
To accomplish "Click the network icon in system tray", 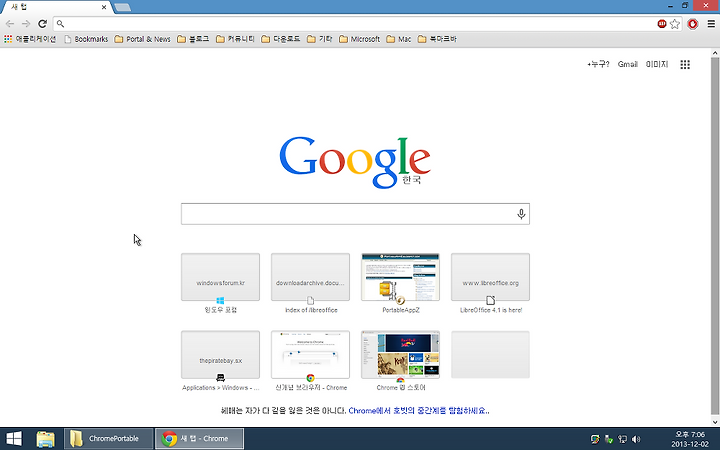I will tap(623, 439).
